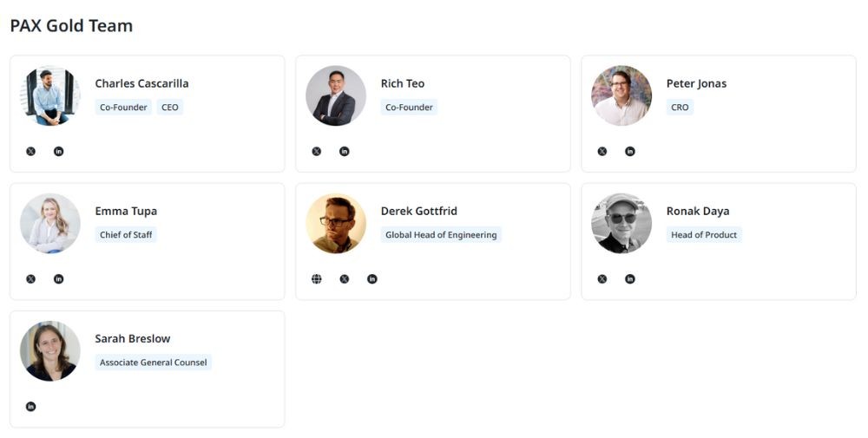Open Ronak Daya's LinkedIn icon
Viewport: 868px width, 438px height.
coord(630,279)
